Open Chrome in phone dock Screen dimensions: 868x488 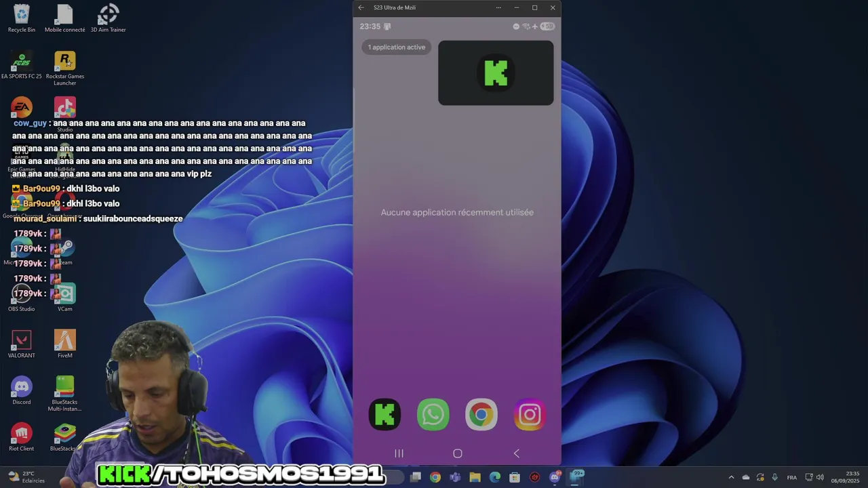click(481, 415)
